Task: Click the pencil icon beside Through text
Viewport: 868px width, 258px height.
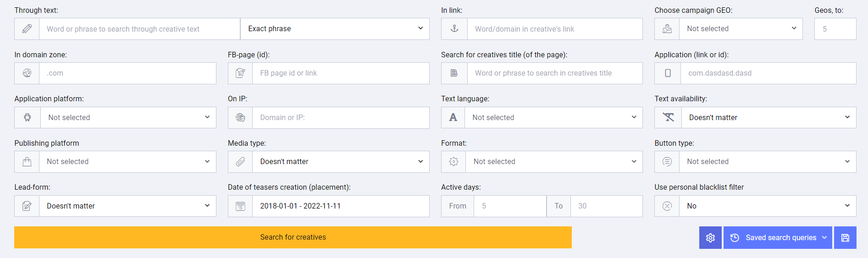Action: (x=27, y=29)
